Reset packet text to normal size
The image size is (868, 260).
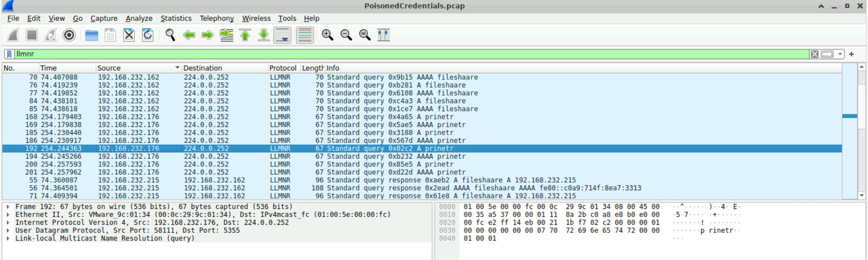coord(365,35)
